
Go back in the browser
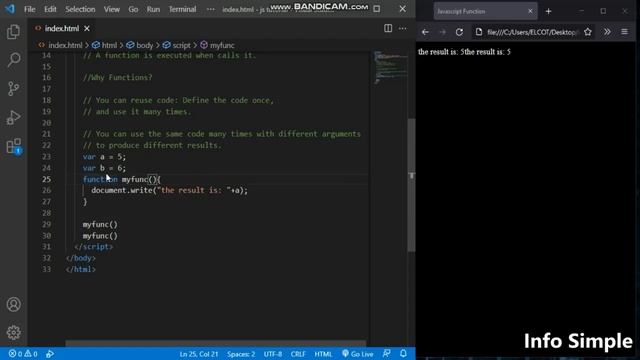click(x=425, y=32)
